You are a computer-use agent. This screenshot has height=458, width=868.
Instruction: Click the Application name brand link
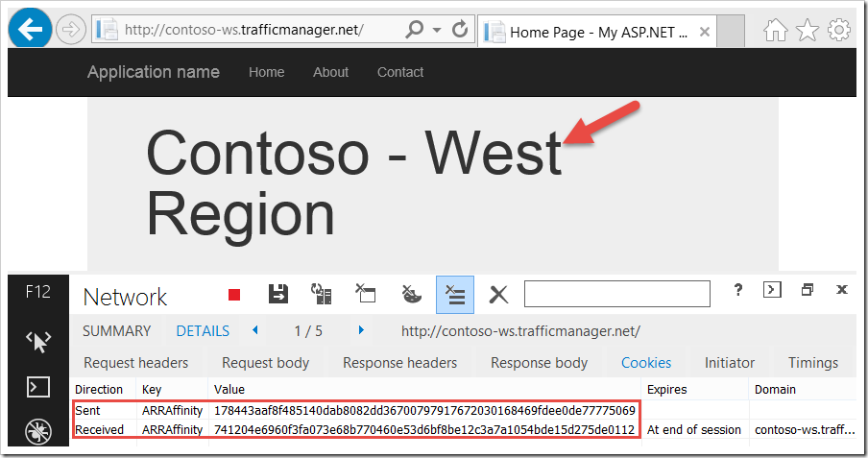coord(154,72)
